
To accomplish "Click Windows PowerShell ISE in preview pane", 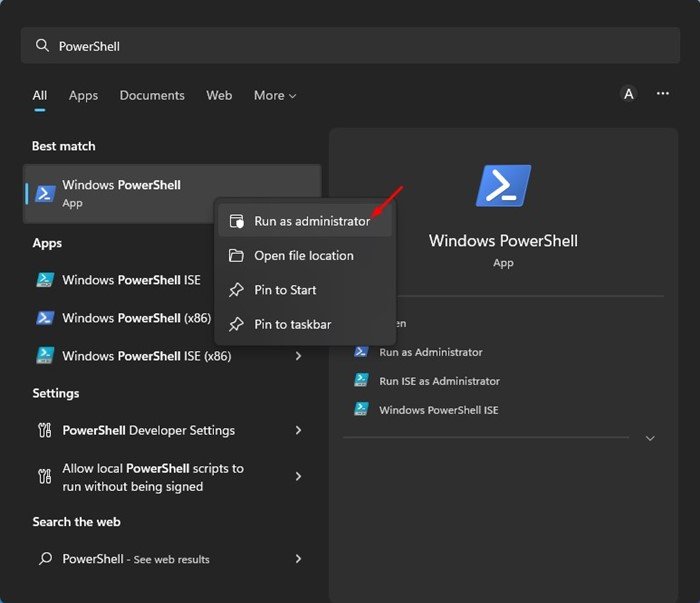I will click(439, 410).
